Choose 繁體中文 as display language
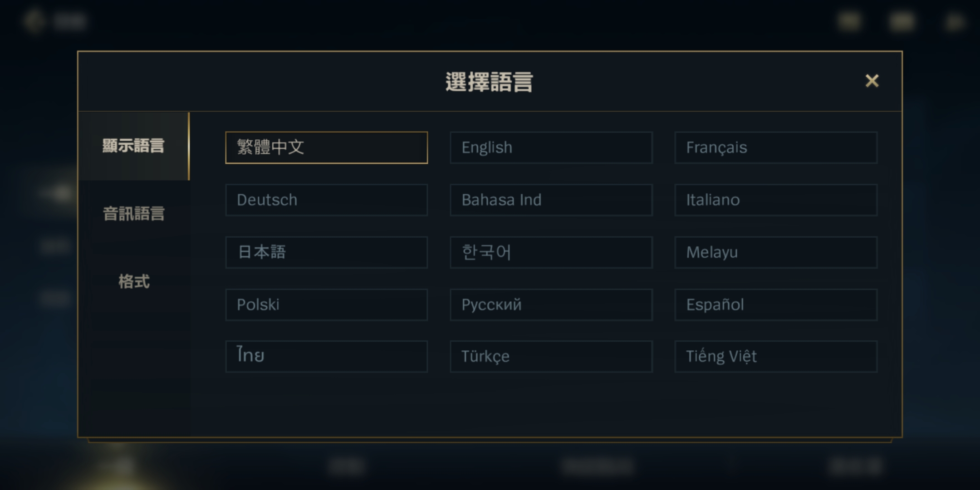The height and width of the screenshot is (490, 980). 326,147
